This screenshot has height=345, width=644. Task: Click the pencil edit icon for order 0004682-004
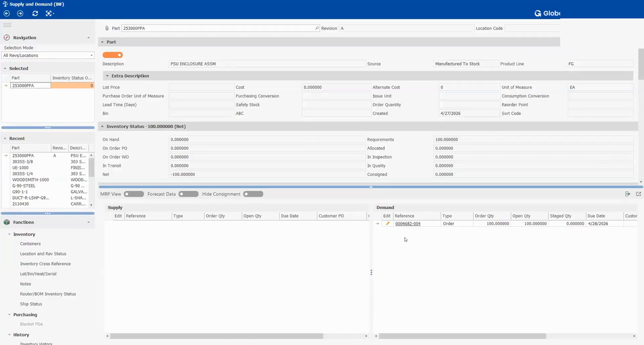387,224
